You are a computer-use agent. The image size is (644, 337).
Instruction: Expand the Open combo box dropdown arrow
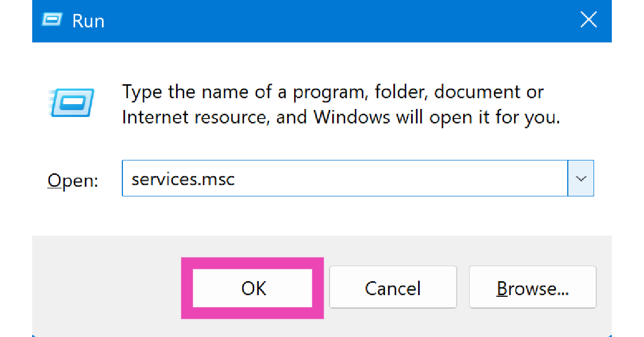click(x=581, y=178)
